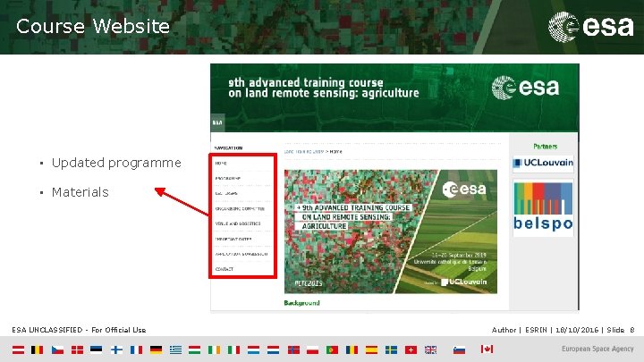Click the Portugal flag icon
644x362 pixels.
click(332, 349)
